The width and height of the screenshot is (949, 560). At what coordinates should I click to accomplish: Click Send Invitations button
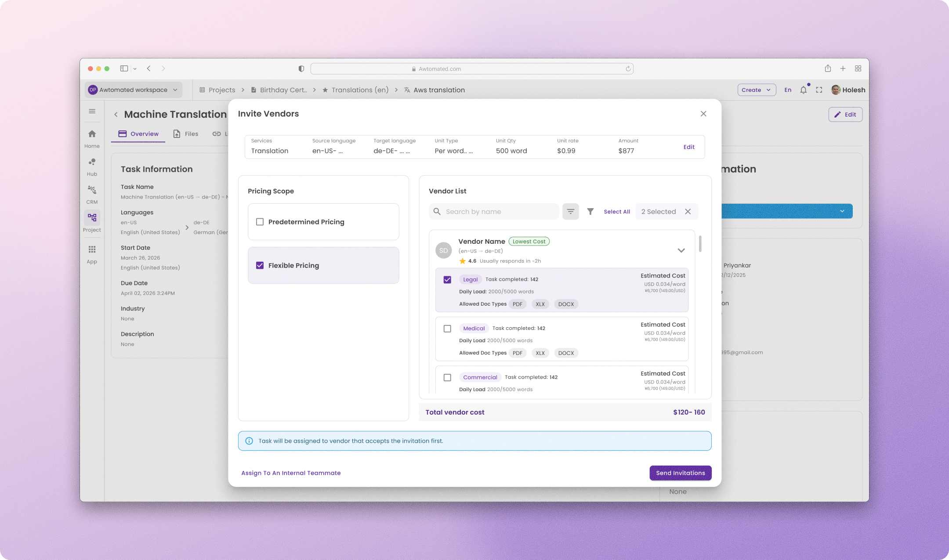(681, 473)
